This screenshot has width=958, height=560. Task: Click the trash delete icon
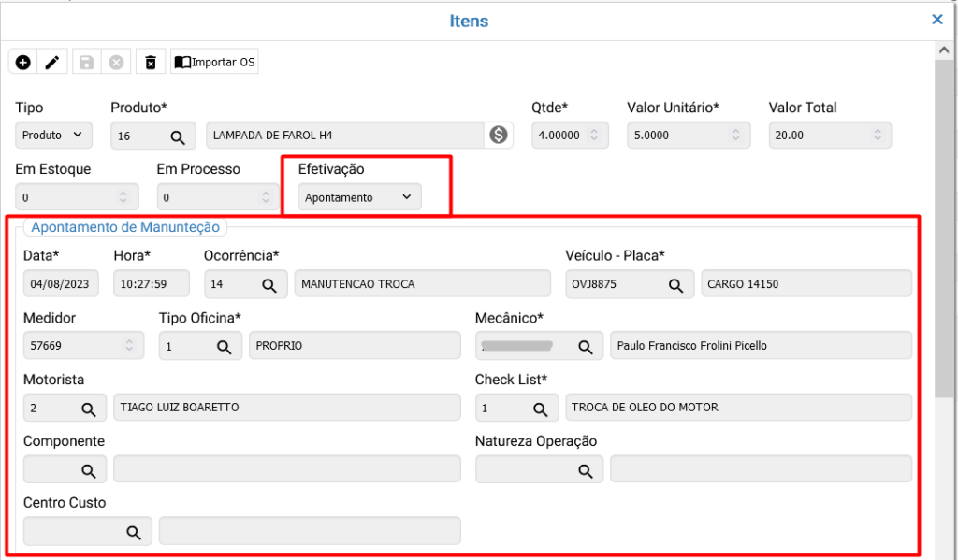(x=150, y=63)
